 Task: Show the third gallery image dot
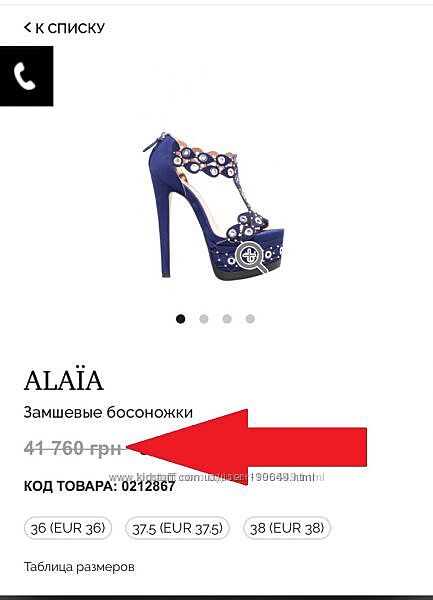(227, 319)
